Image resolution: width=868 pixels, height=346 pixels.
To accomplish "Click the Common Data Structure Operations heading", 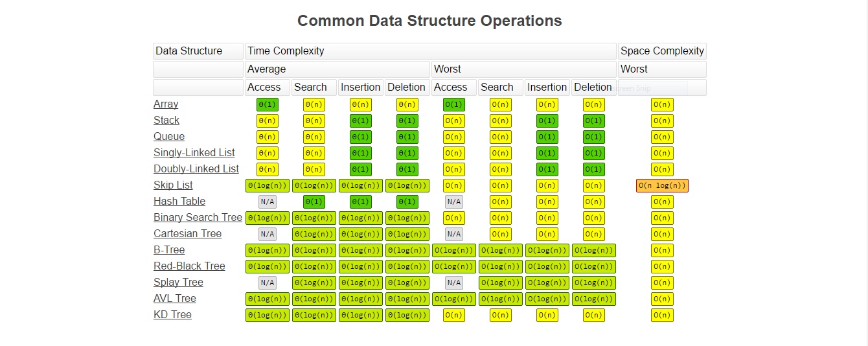I will (429, 21).
